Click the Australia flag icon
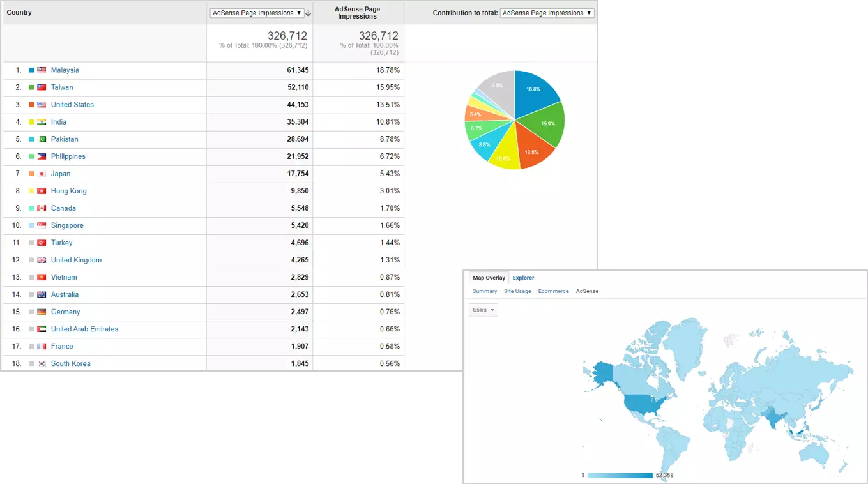868x484 pixels. point(42,294)
